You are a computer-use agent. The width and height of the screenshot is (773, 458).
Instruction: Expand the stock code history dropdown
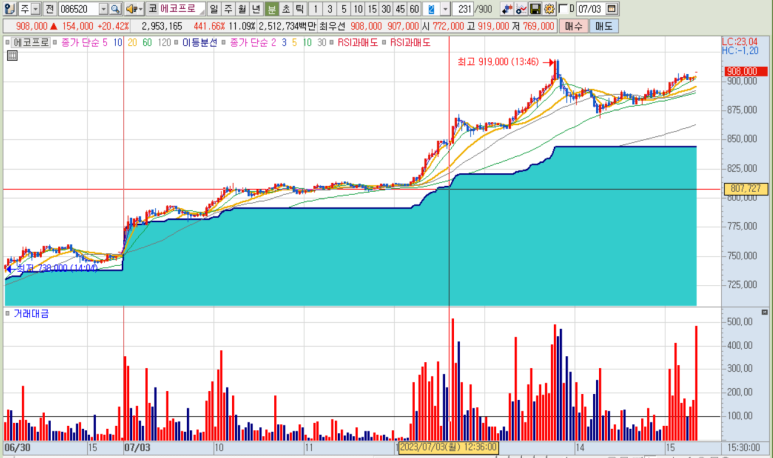[x=104, y=9]
